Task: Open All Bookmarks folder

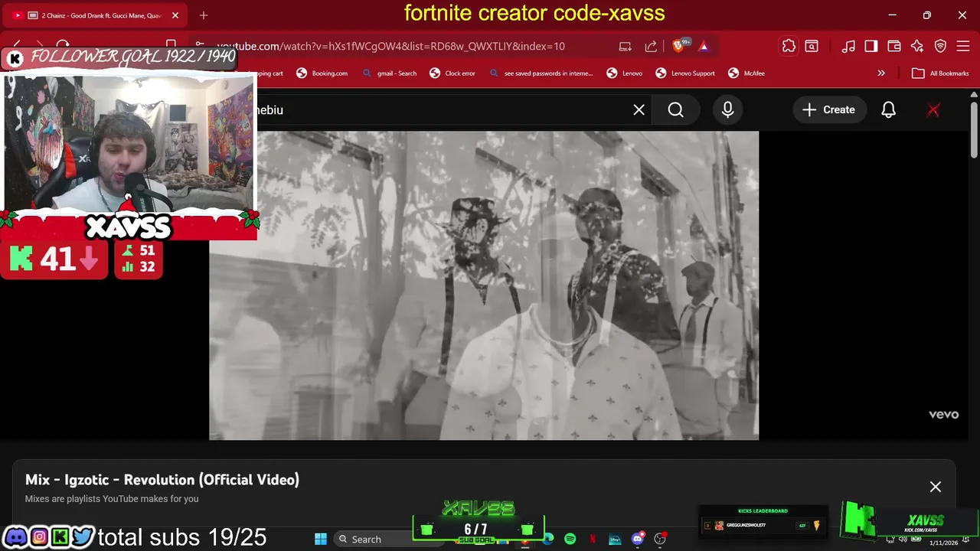Action: [x=940, y=73]
